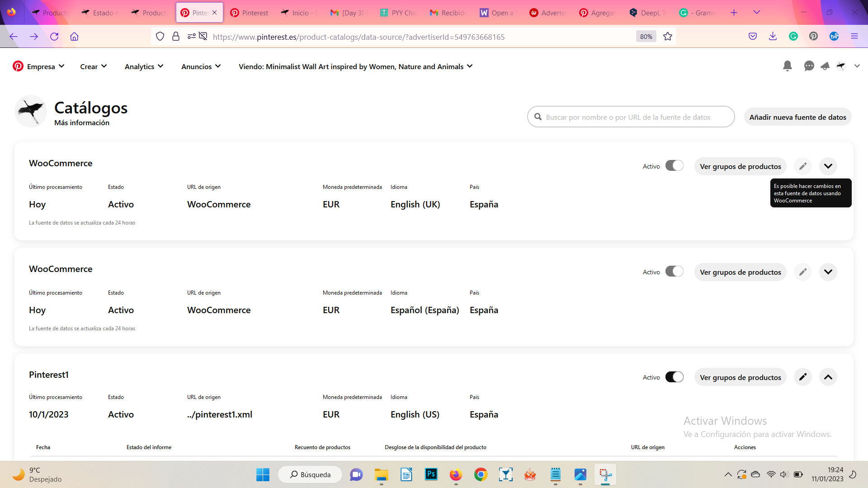List all tabs with the chevron button
The height and width of the screenshot is (488, 868).
[x=756, y=13]
